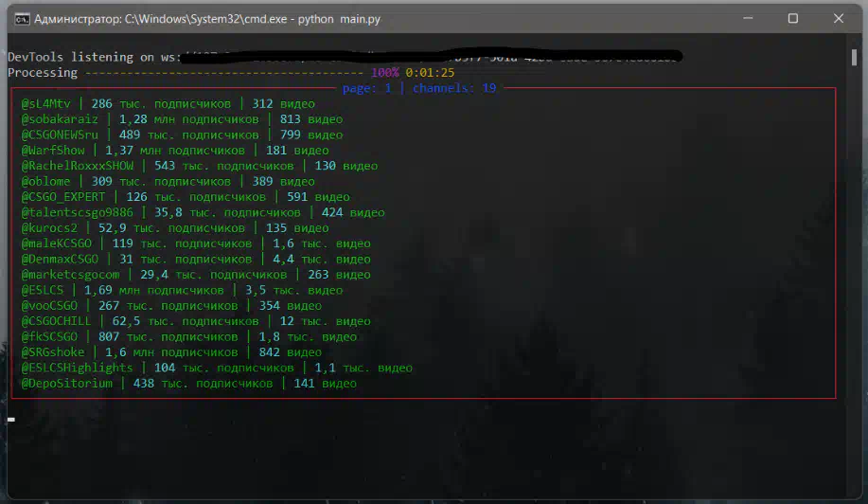
Task: Click '12 тыс. видео' on CSGOCHILL row
Action: (x=325, y=320)
